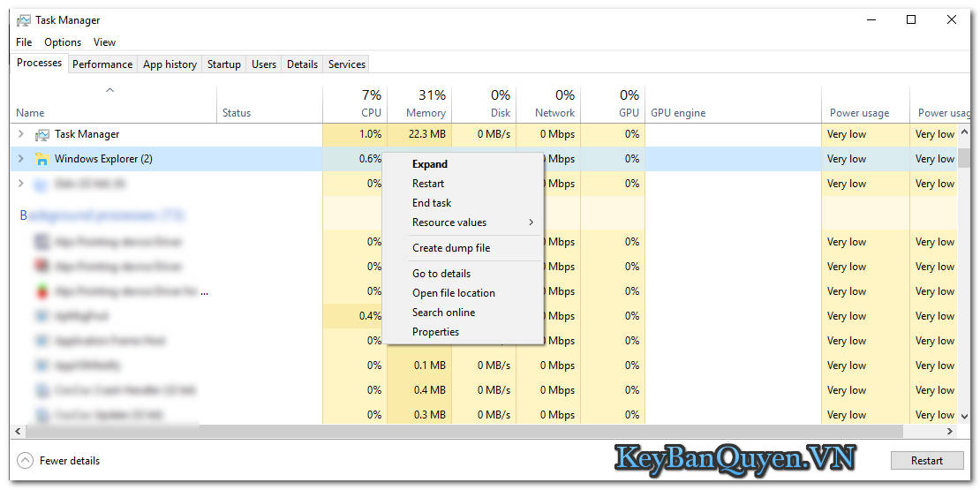The image size is (980, 490).
Task: Click the Fewer details arrow icon
Action: coord(25,461)
